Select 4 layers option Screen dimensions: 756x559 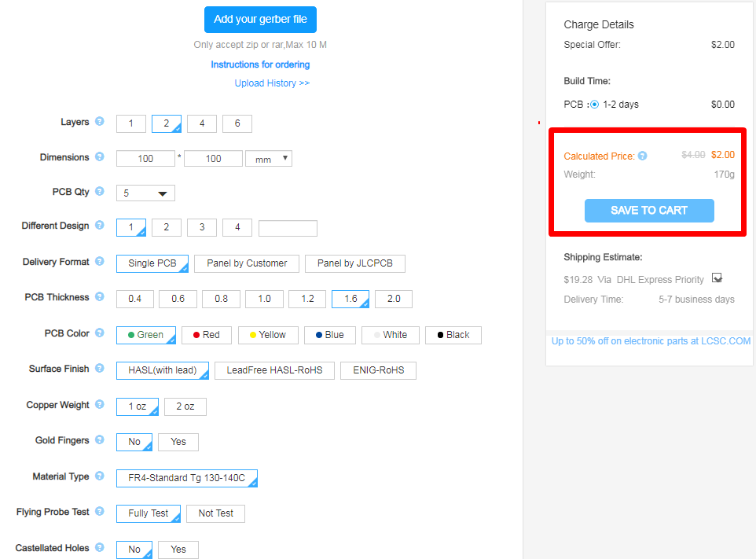[x=202, y=123]
